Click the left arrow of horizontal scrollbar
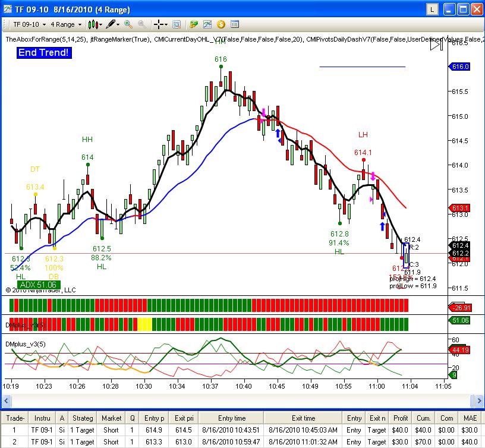 [7, 401]
